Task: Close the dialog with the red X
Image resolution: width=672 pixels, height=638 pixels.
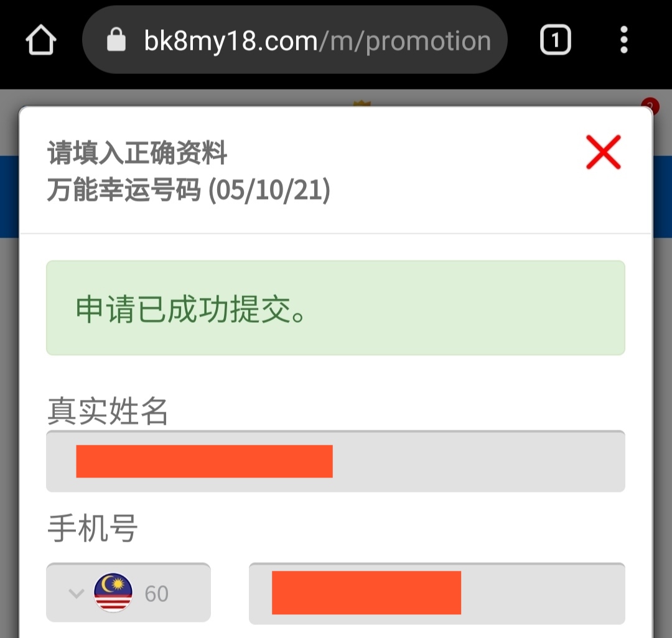Action: point(603,152)
